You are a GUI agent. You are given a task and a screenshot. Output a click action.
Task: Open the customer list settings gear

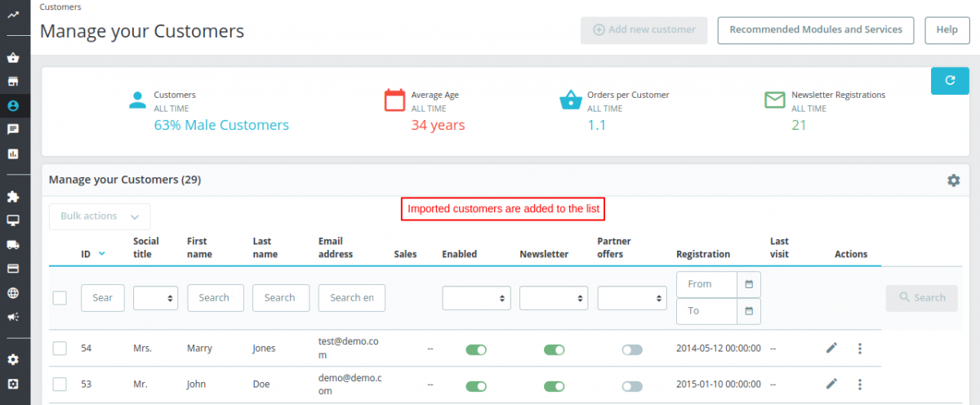pyautogui.click(x=953, y=180)
